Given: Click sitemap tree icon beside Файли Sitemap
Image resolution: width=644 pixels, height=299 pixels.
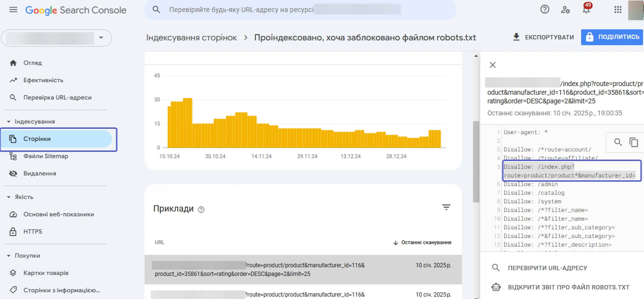Looking at the screenshot, I should pyautogui.click(x=13, y=156).
